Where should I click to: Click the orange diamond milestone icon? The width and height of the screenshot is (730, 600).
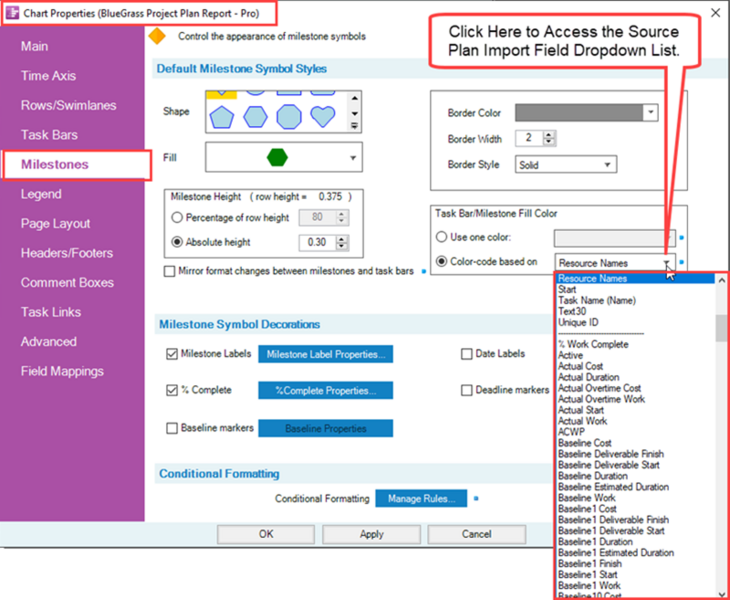click(157, 36)
